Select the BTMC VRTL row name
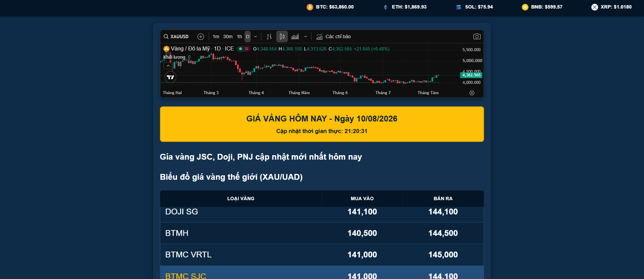The height and width of the screenshot is (279, 644). (188, 255)
